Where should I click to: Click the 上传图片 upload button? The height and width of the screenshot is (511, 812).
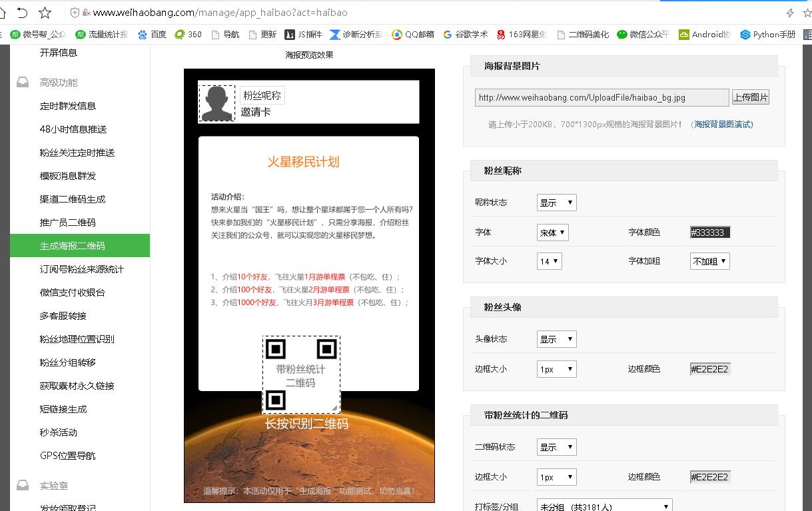[750, 97]
